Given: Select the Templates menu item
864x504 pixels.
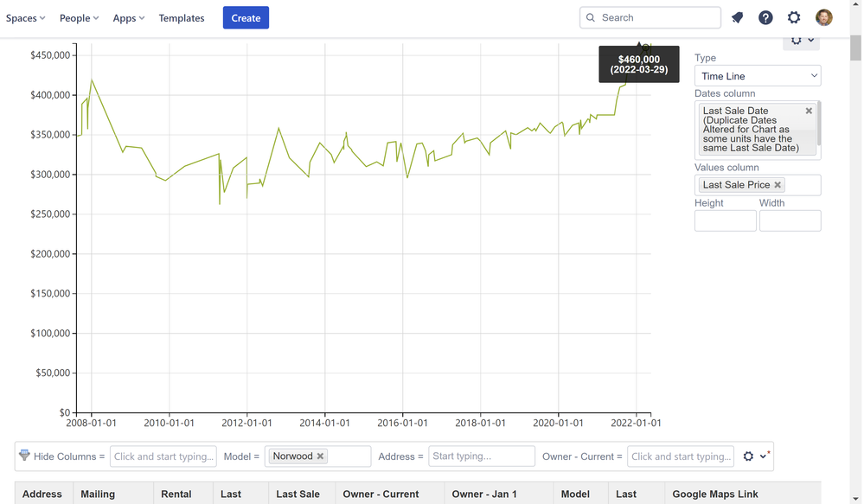Looking at the screenshot, I should pyautogui.click(x=181, y=17).
